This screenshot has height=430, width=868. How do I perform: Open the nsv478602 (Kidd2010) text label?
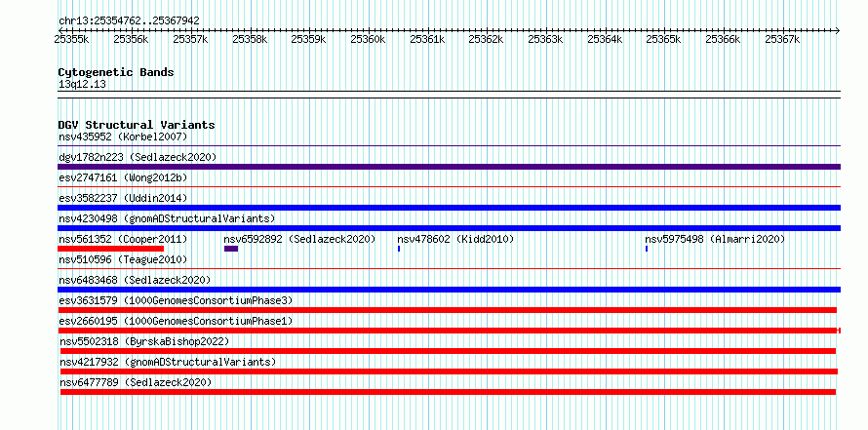(x=455, y=239)
